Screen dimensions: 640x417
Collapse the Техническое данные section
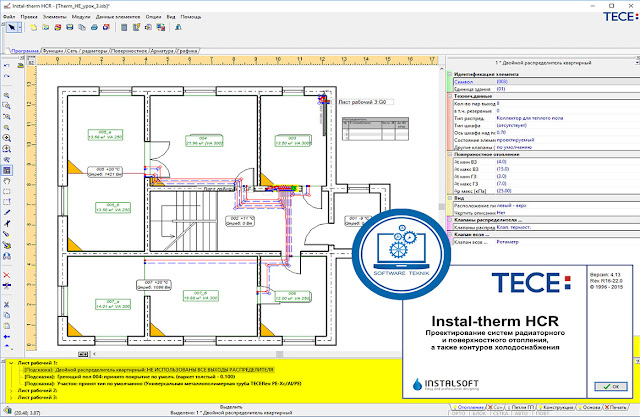(449, 96)
